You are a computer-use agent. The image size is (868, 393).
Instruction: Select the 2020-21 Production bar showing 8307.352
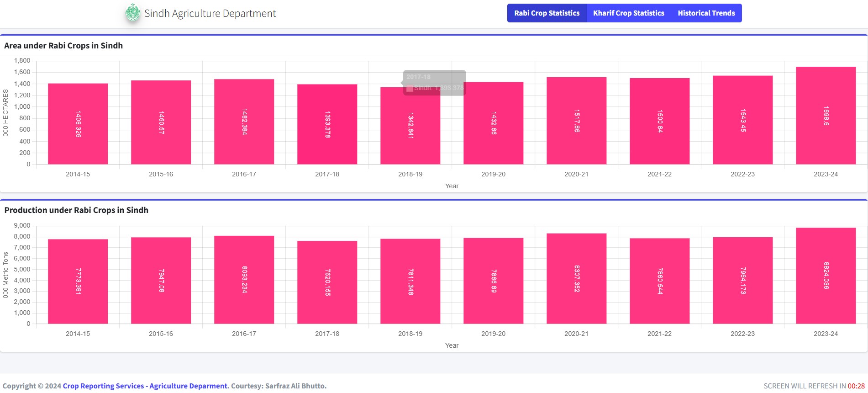tap(576, 279)
